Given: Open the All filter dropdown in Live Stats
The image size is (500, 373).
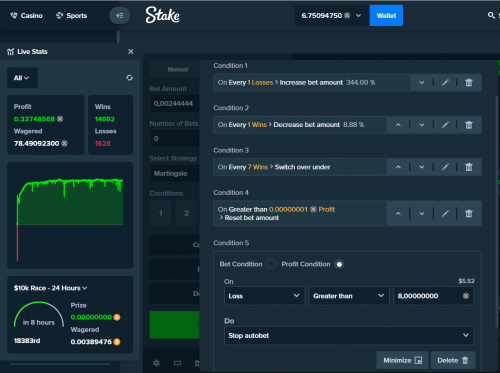Looking at the screenshot, I should [22, 78].
